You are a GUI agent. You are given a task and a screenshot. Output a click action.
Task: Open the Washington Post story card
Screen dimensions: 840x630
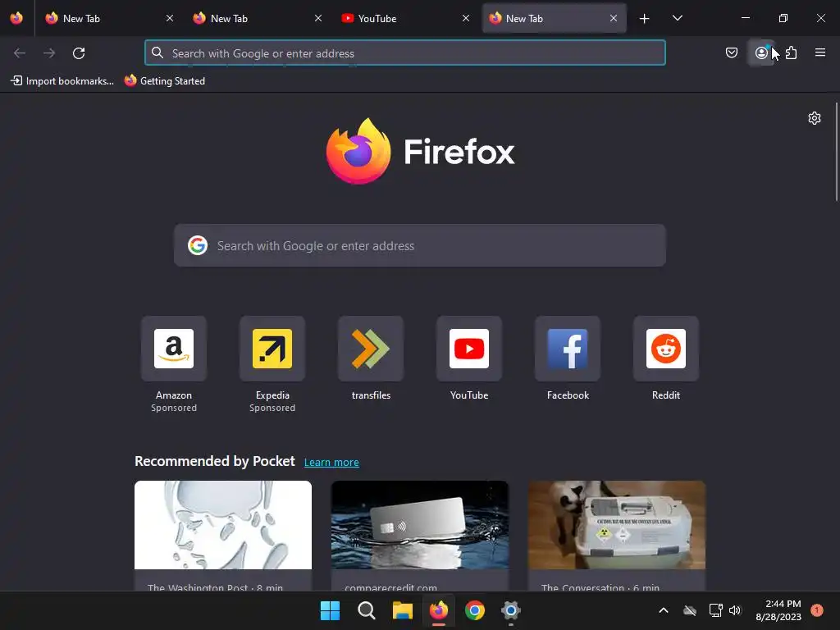point(223,536)
